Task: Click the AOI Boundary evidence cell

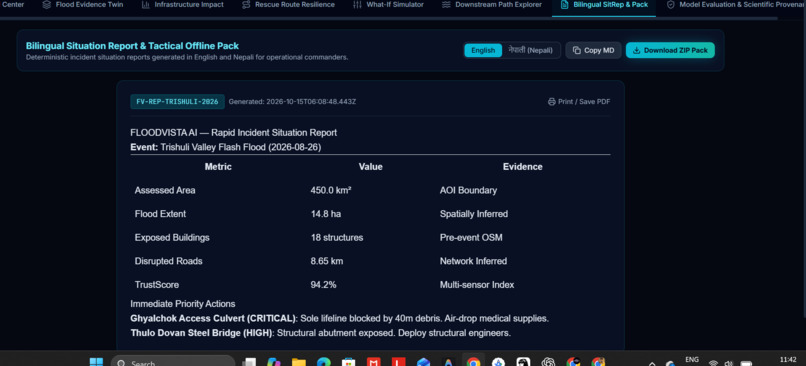Action: coord(468,190)
